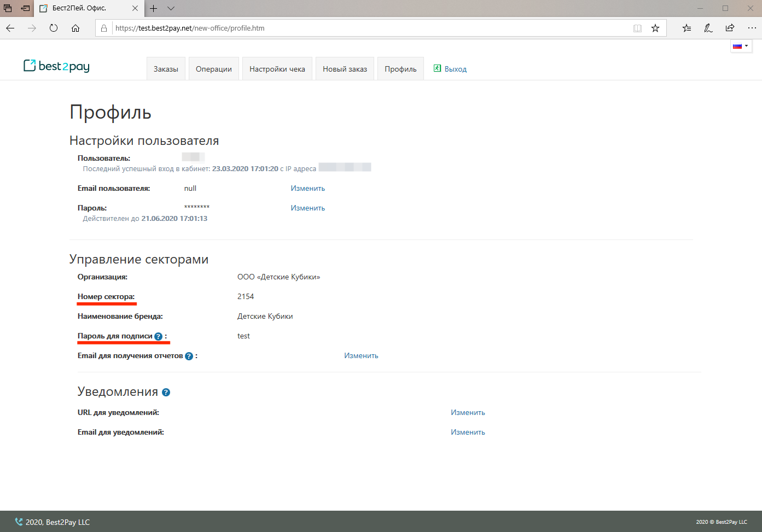Add page to favorites with star icon
Viewport: 762px width, 532px height.
coord(655,28)
